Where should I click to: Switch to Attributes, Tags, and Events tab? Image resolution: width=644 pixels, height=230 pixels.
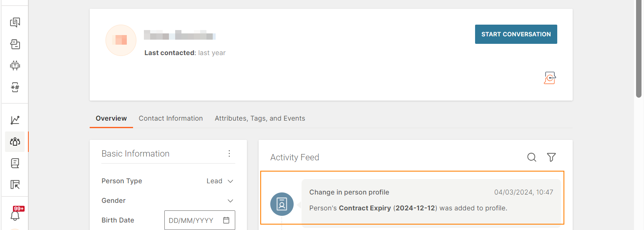(x=260, y=119)
